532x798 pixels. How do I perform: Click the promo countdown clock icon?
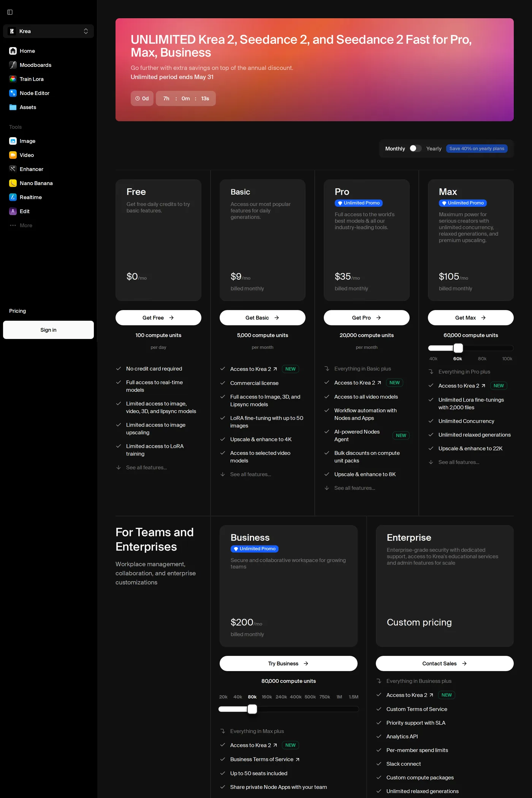tap(138, 98)
